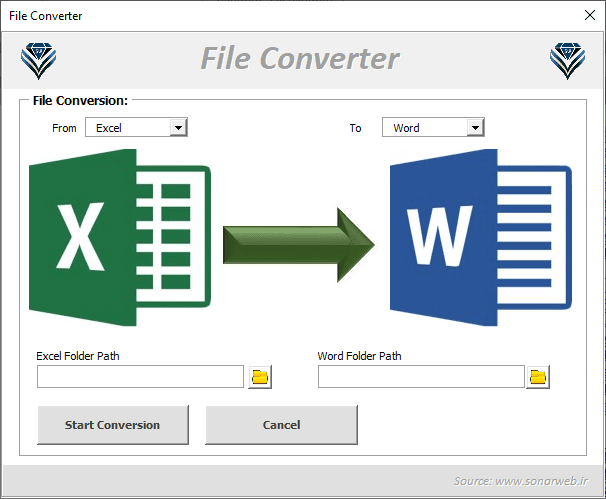The image size is (606, 499).
Task: Click the 'File Conversion:' group heading
Action: point(80,101)
